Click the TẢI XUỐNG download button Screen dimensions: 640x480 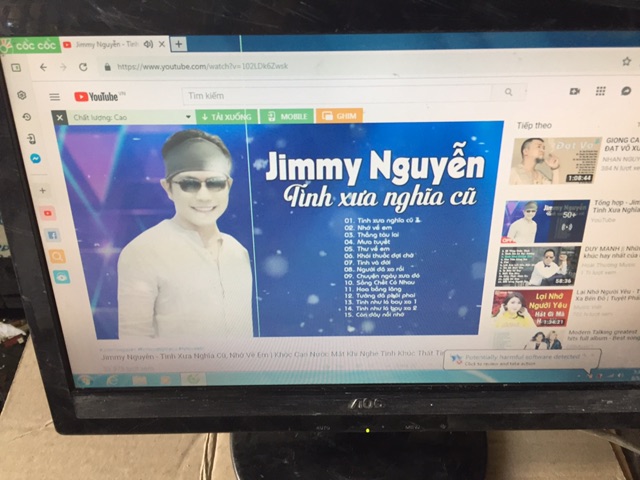click(224, 117)
